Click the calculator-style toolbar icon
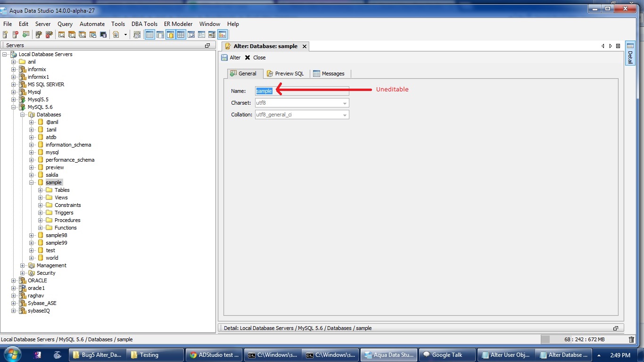The height and width of the screenshot is (362, 644). (137, 34)
